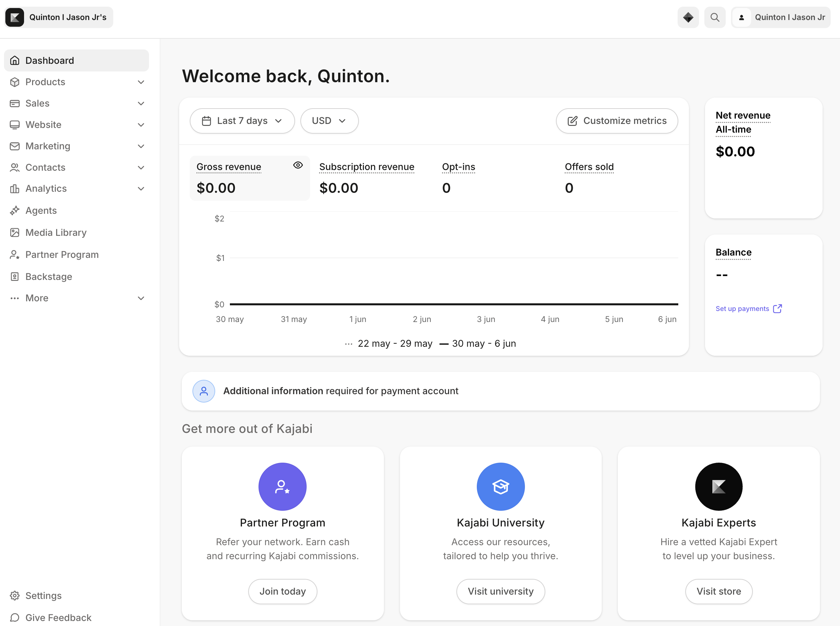Click the blue Kajabi University icon

(x=501, y=487)
